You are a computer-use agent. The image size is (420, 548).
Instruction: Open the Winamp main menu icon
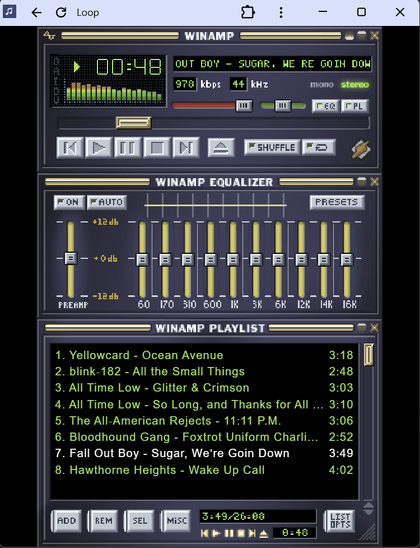pos(49,36)
